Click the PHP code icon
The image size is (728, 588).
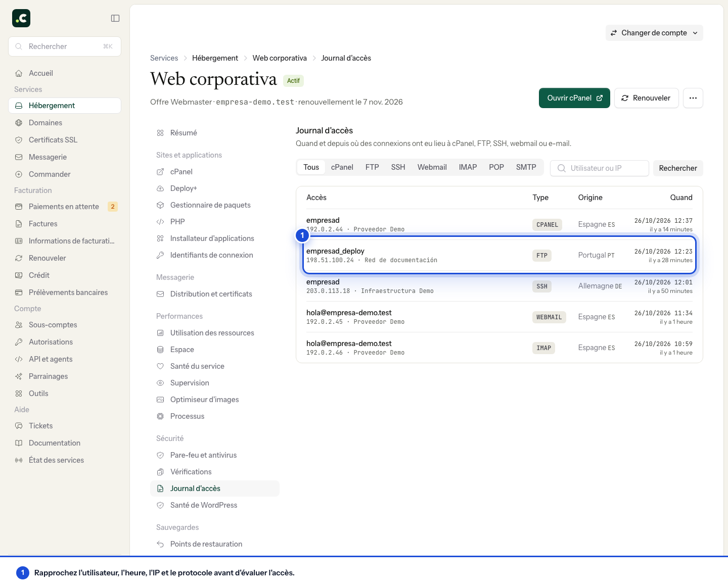pos(160,222)
